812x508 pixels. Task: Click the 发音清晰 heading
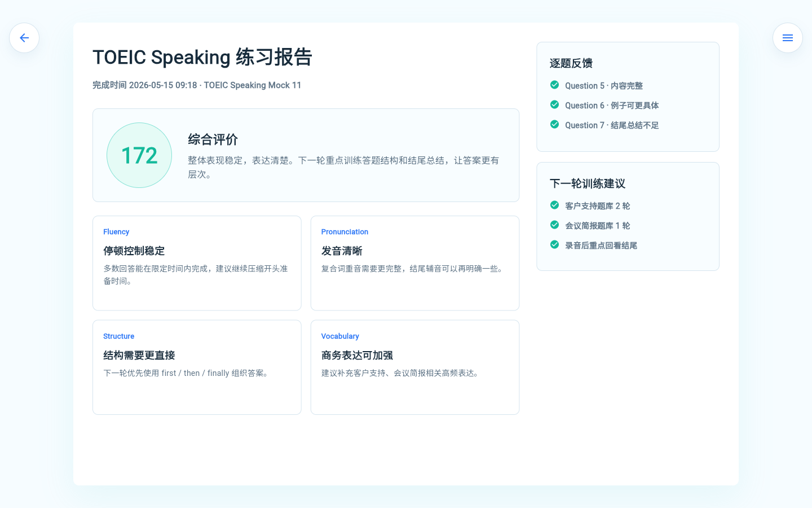[x=342, y=251]
